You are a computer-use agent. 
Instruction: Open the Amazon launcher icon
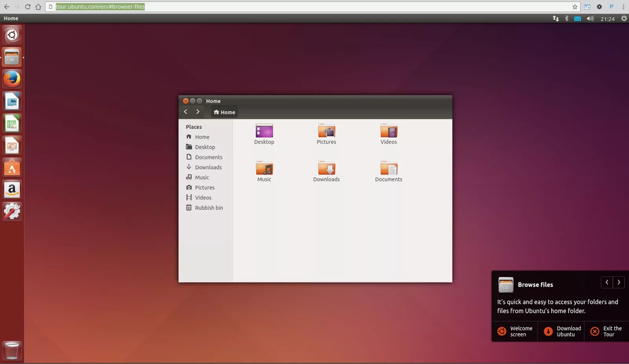click(12, 190)
